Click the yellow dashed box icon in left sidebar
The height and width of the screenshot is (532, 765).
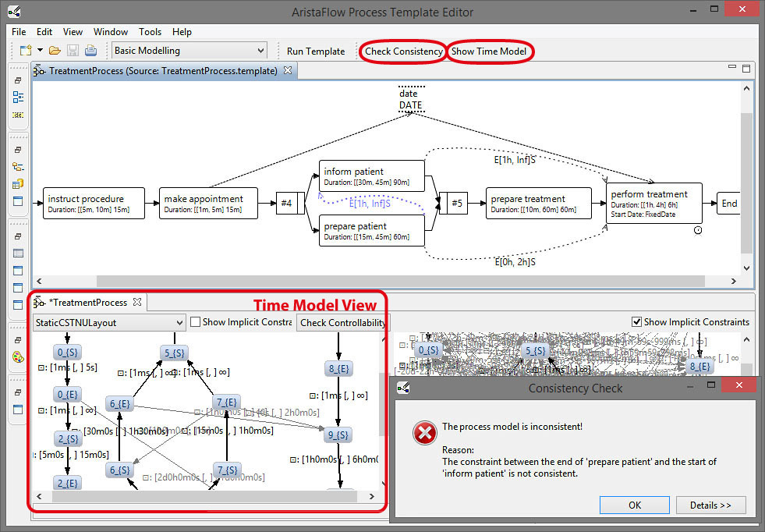pyautogui.click(x=18, y=115)
